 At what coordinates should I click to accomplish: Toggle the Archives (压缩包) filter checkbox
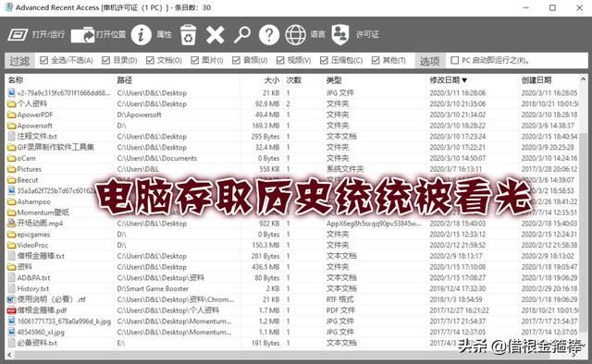(324, 60)
